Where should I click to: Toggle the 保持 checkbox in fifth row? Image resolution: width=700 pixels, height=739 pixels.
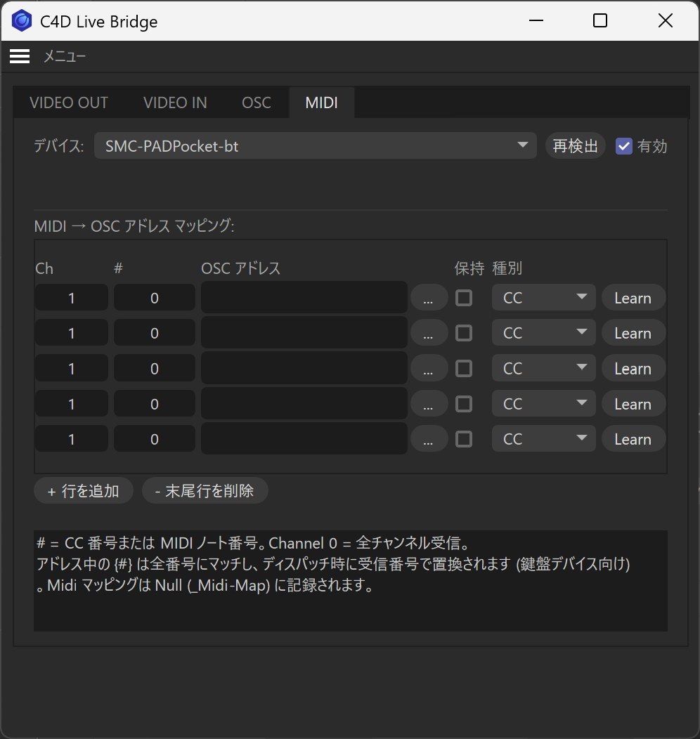(464, 439)
